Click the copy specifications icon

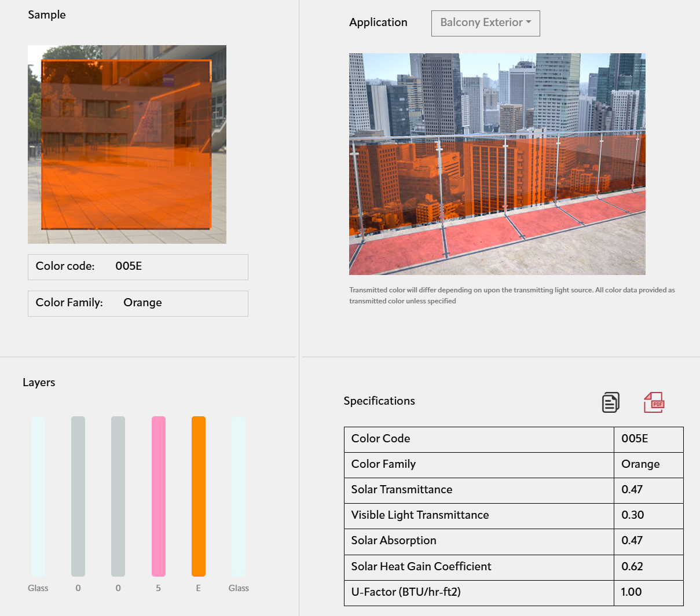(611, 402)
